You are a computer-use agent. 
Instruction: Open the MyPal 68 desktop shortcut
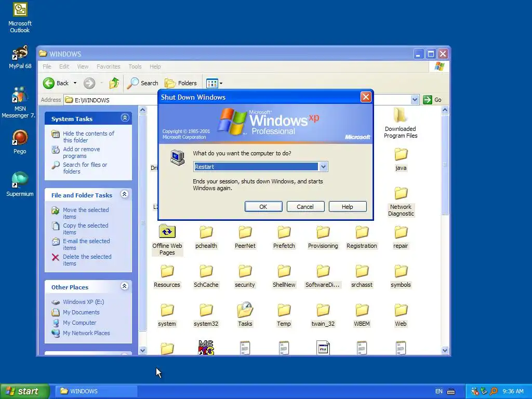tap(20, 57)
